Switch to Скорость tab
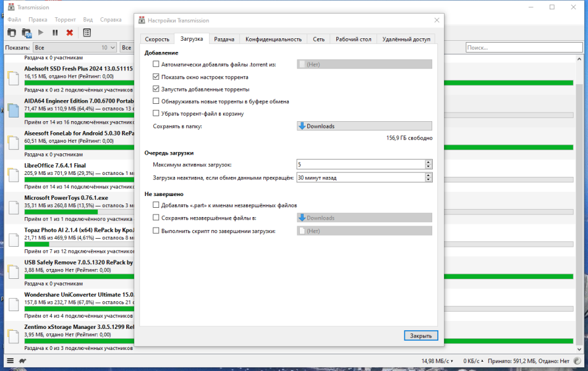This screenshot has height=371, width=588. pyautogui.click(x=157, y=39)
